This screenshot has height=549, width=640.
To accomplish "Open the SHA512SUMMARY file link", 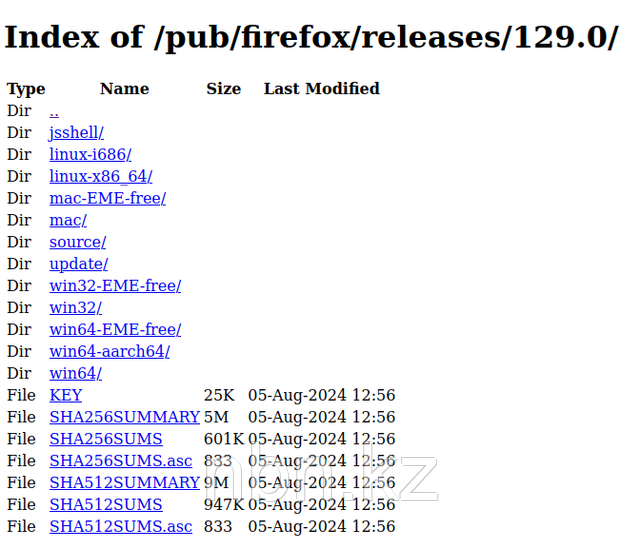I will (x=124, y=483).
